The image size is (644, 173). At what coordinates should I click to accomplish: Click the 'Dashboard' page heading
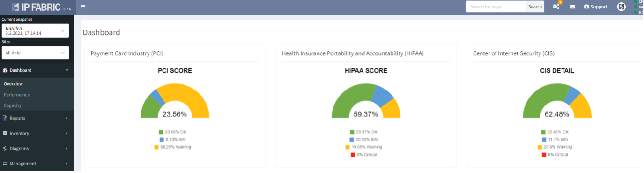102,32
